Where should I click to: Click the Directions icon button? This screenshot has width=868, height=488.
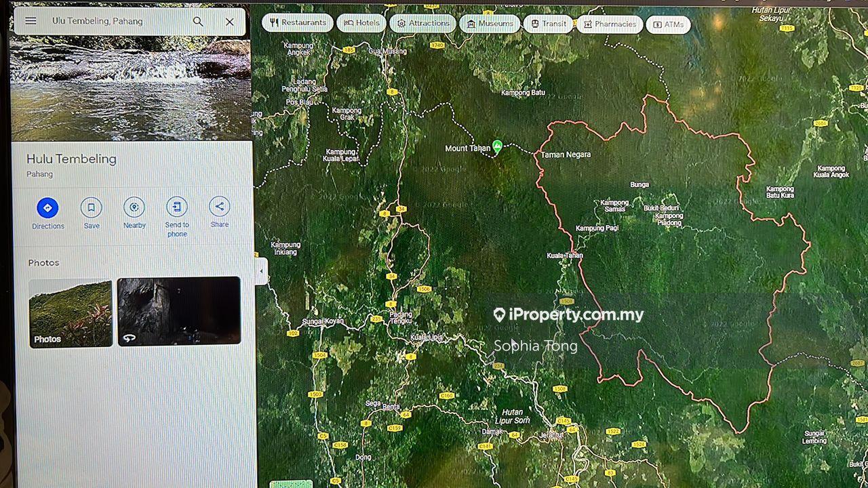click(x=47, y=208)
